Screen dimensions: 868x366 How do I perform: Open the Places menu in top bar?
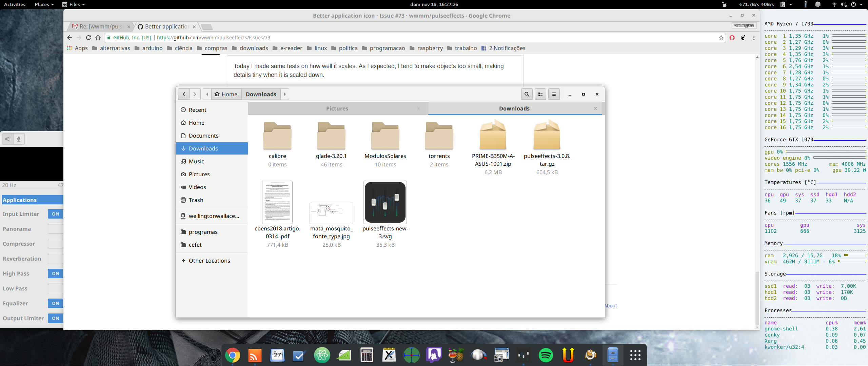coord(44,4)
